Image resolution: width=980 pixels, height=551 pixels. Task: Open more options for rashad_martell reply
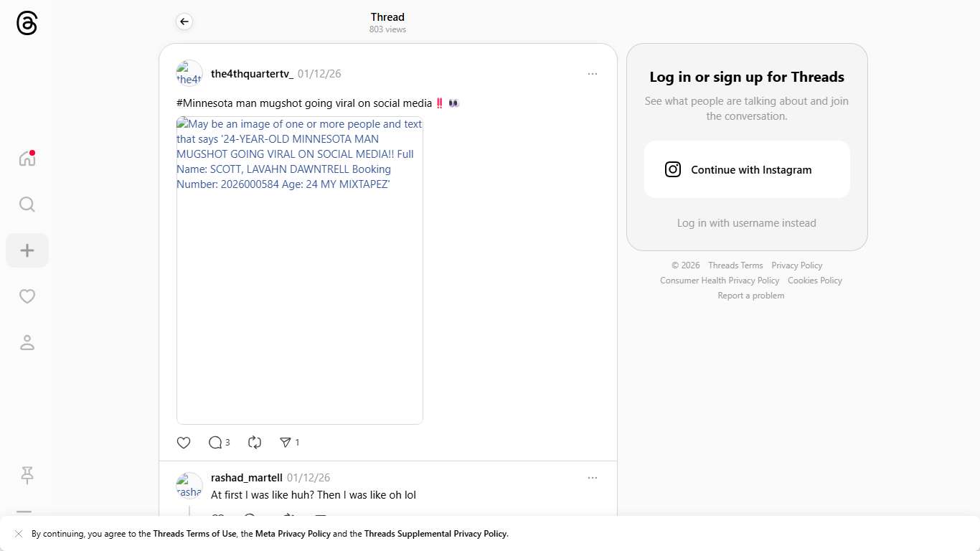pos(592,478)
